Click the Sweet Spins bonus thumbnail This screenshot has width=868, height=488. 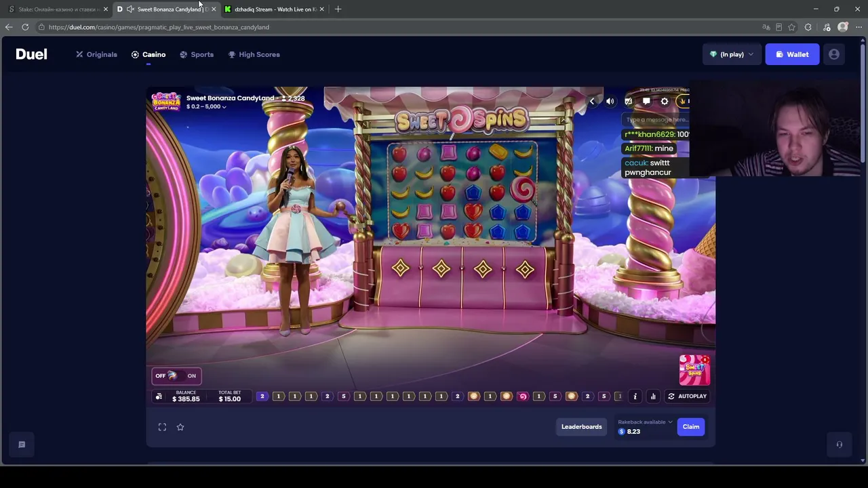(694, 370)
